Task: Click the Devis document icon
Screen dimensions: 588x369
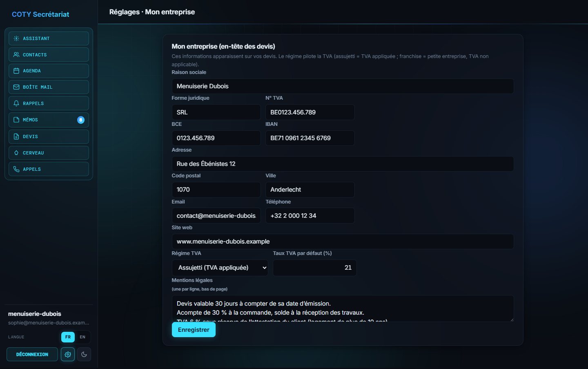Action: [16, 136]
